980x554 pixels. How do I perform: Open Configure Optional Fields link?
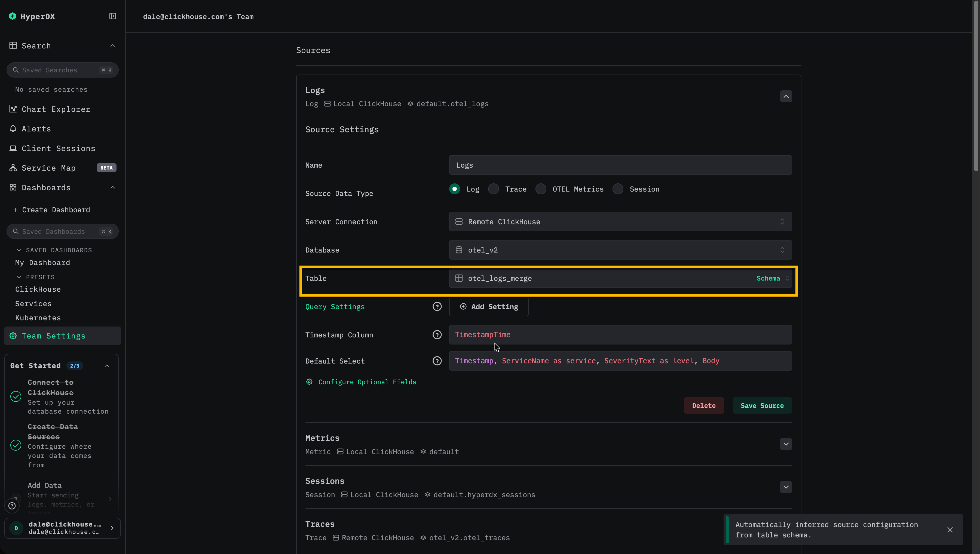click(367, 382)
